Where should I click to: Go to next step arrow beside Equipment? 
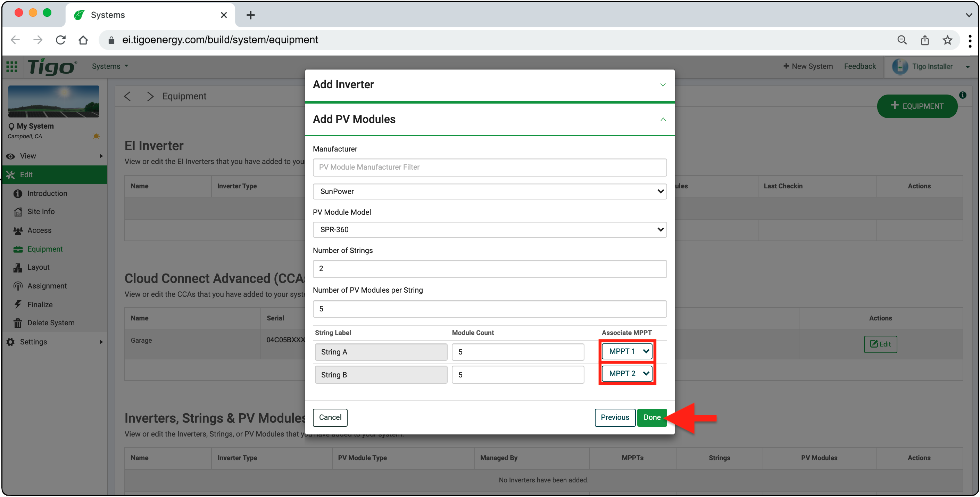150,96
